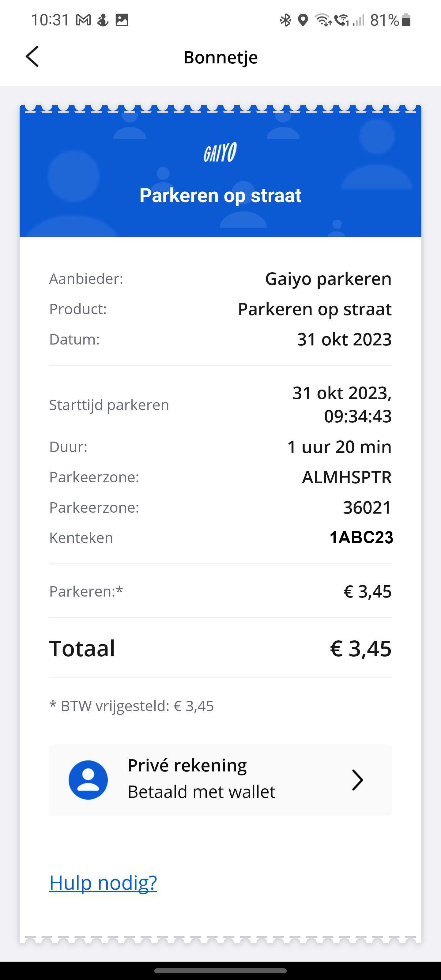The image size is (441, 980).
Task: Tap the blue profile avatar icon
Action: (x=88, y=780)
